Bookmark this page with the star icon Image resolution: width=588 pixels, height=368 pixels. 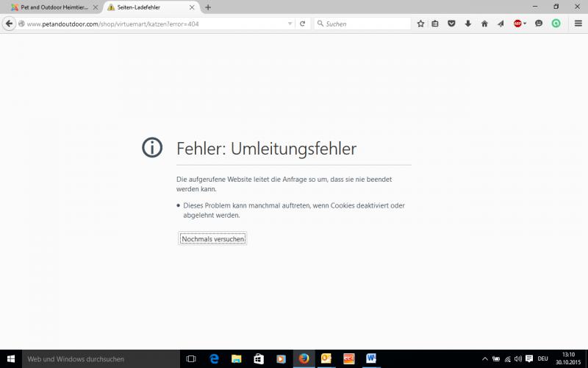(x=420, y=24)
